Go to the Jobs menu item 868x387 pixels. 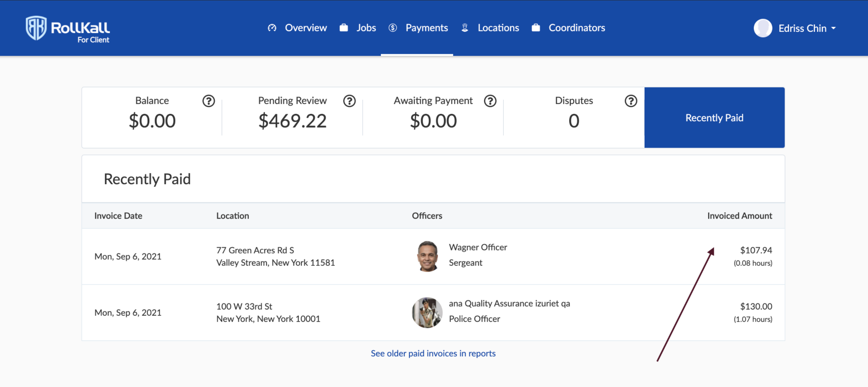366,28
